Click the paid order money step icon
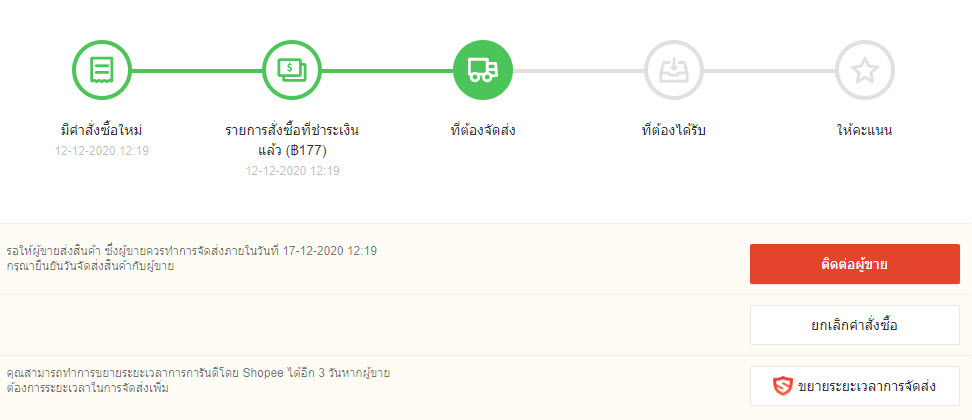This screenshot has width=972, height=420. point(292,70)
